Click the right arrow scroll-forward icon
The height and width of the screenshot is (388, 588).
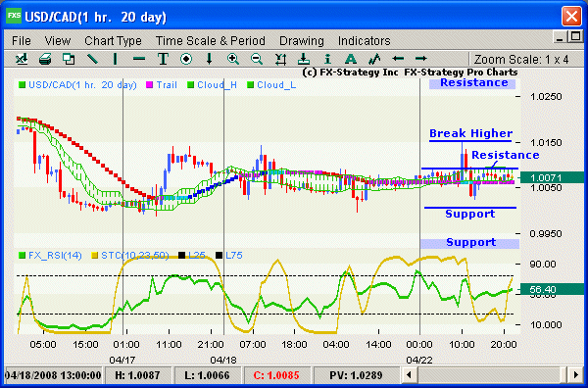click(x=421, y=59)
